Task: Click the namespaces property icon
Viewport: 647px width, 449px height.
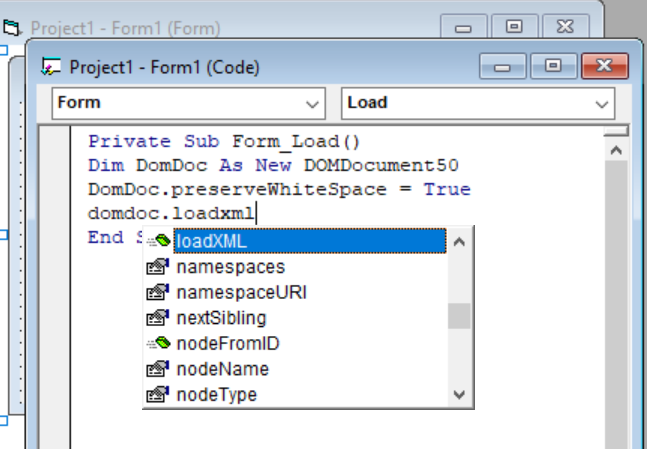Action: pos(158,267)
